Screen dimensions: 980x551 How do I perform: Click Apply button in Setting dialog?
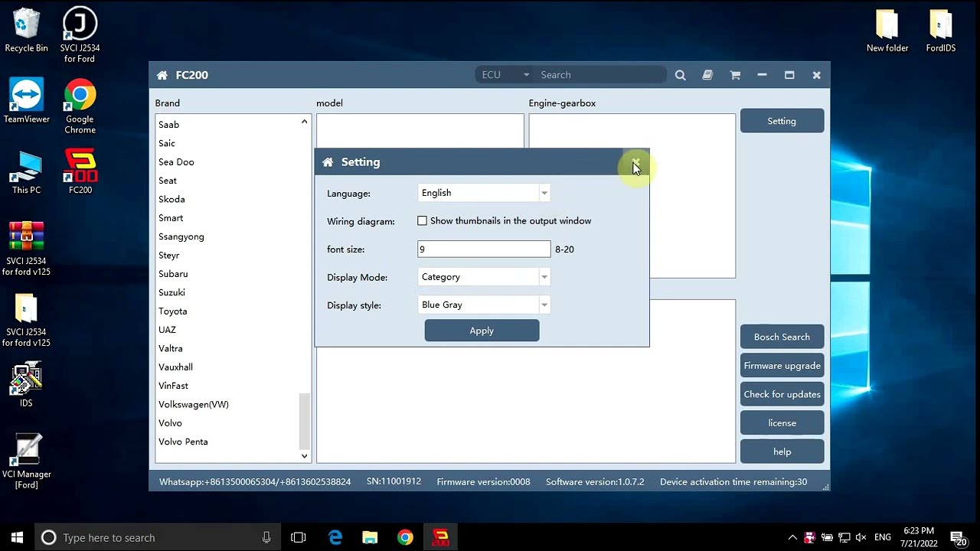pos(482,331)
